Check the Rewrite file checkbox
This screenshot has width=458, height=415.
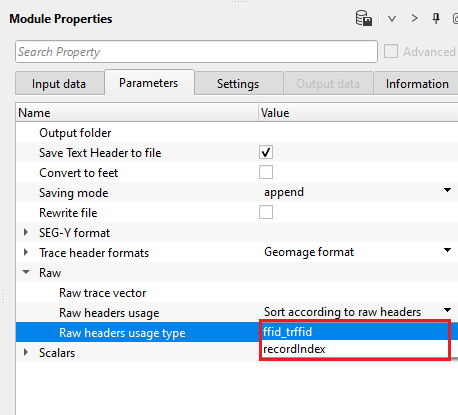click(x=266, y=212)
